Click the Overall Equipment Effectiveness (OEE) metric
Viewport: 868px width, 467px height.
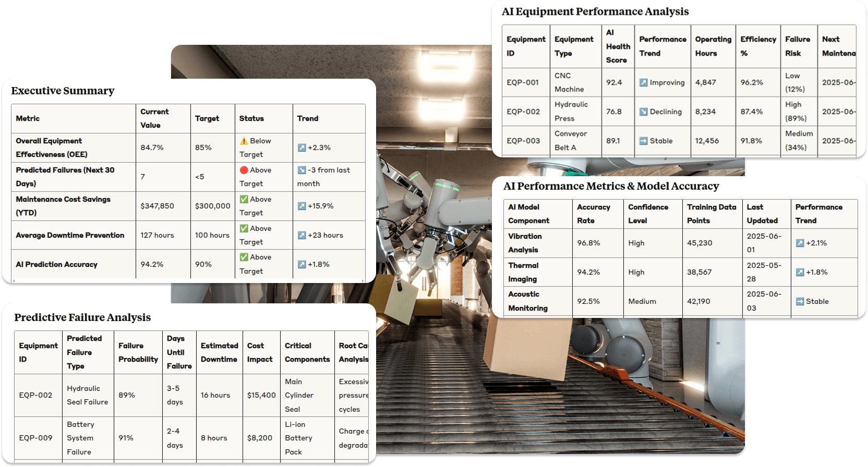pyautogui.click(x=52, y=148)
